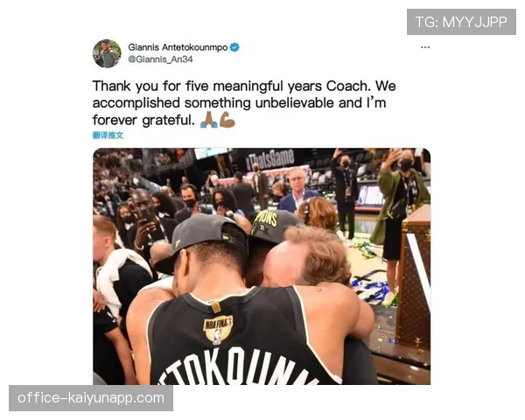This screenshot has width=525, height=420.
Task: Open the tweet's three-dot more options menu
Action: pos(425,47)
